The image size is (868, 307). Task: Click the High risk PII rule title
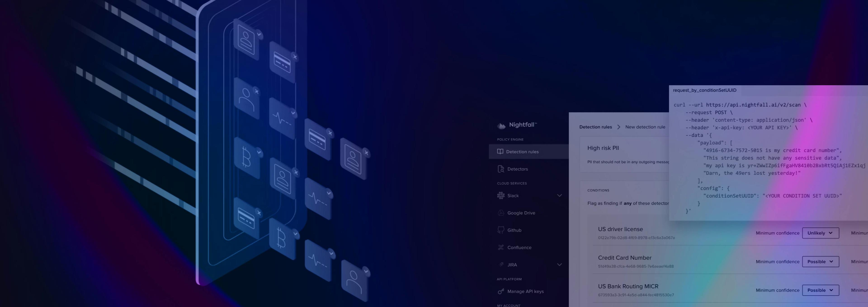[x=603, y=148]
